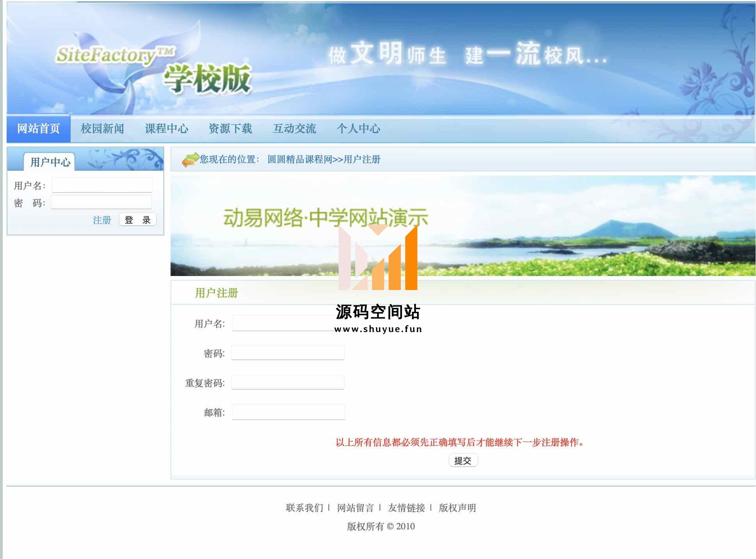756x559 pixels.
Task: Open the 课程中心 menu item
Action: pos(167,129)
